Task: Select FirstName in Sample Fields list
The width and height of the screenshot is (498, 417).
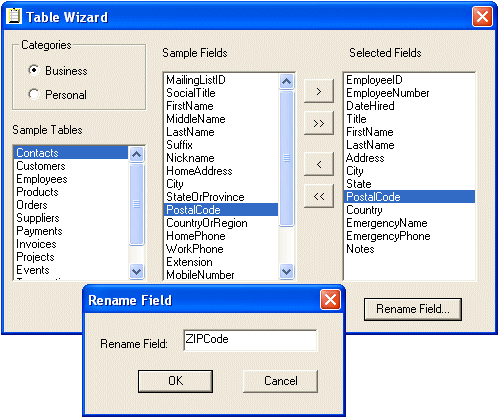Action: pos(221,106)
